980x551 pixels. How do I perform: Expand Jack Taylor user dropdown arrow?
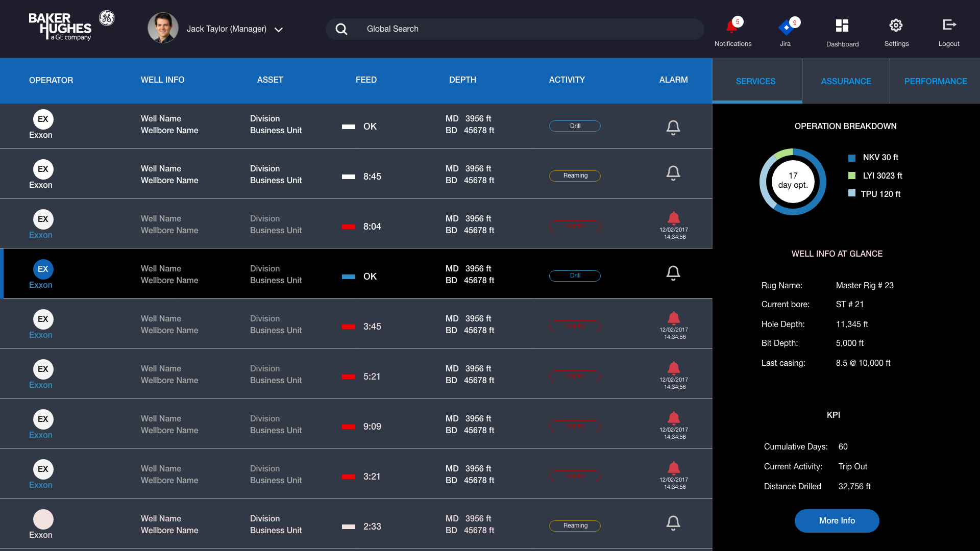tap(279, 30)
